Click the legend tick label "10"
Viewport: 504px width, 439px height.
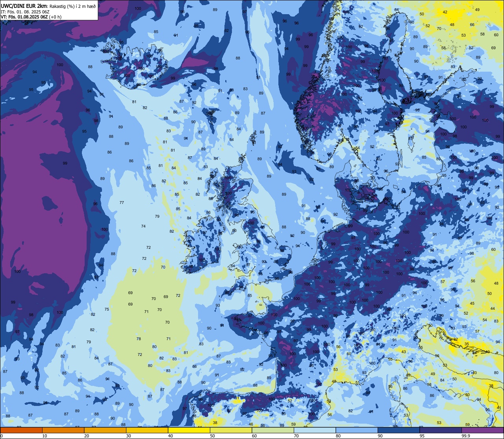[x=44, y=436]
